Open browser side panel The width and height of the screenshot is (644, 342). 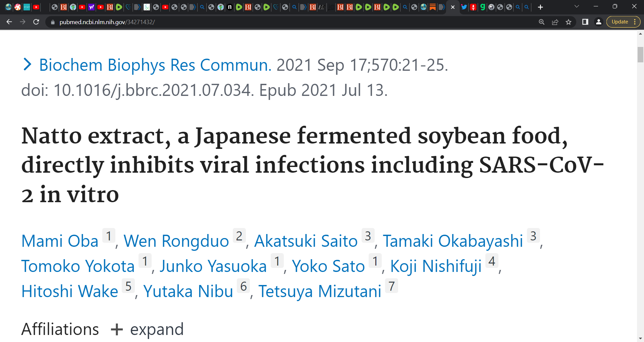pyautogui.click(x=585, y=22)
